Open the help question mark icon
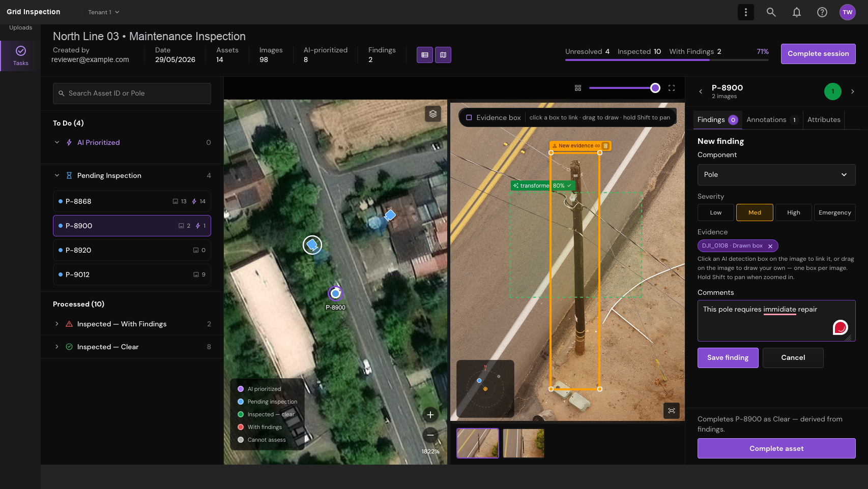This screenshot has height=489, width=868. point(822,12)
